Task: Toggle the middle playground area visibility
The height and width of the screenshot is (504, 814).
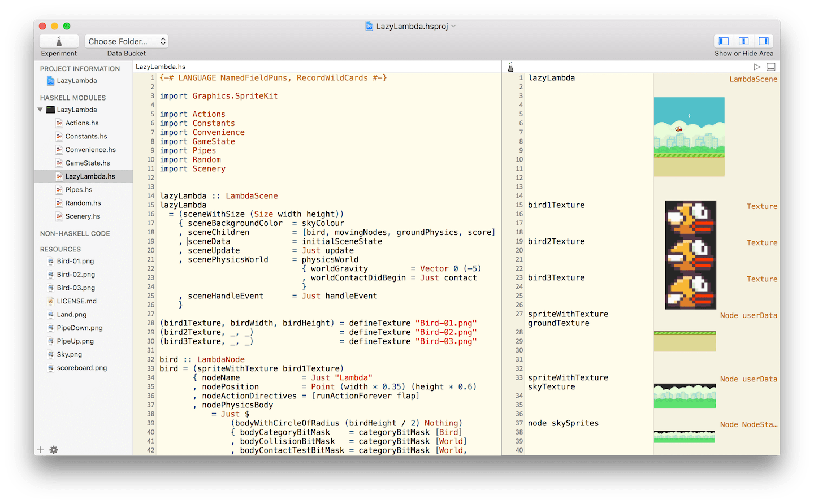Action: pos(743,41)
